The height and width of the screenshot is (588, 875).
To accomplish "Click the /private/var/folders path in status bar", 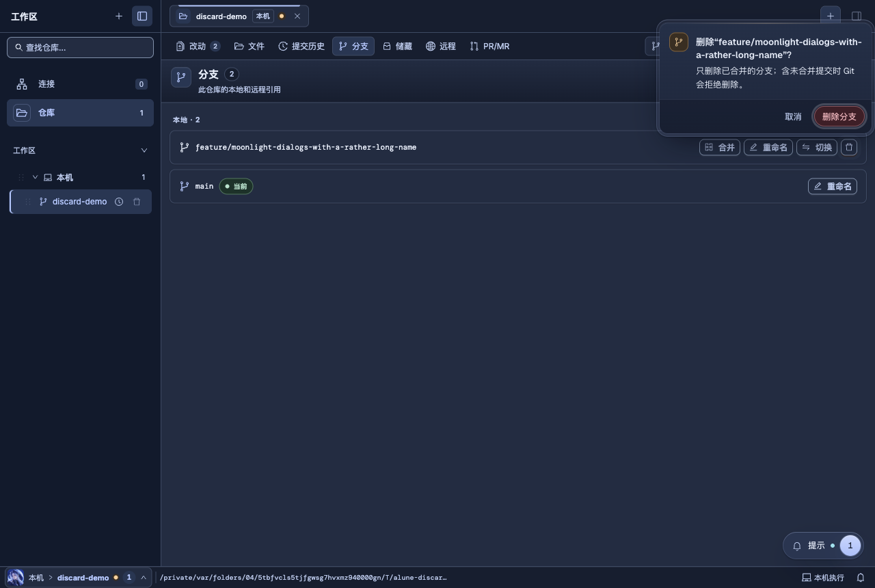I will point(304,578).
